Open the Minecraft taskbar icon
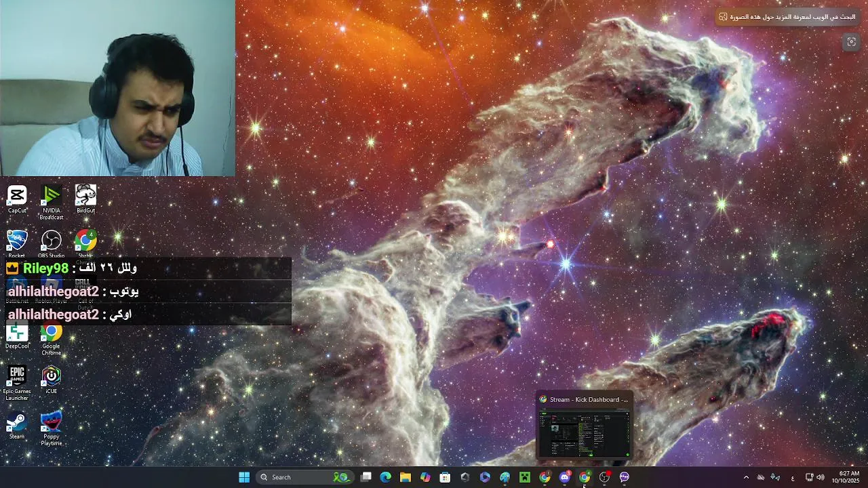Image resolution: width=868 pixels, height=488 pixels. point(524,477)
